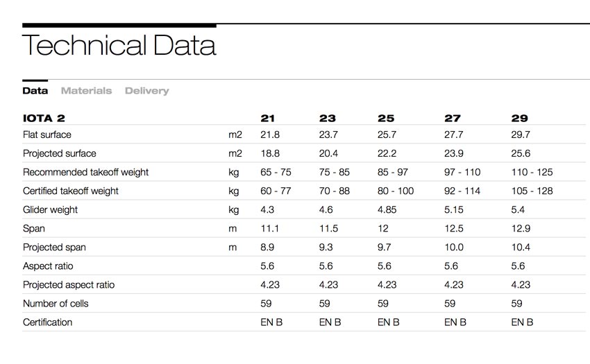Switch to the Materials tab
The height and width of the screenshot is (364, 590).
86,91
